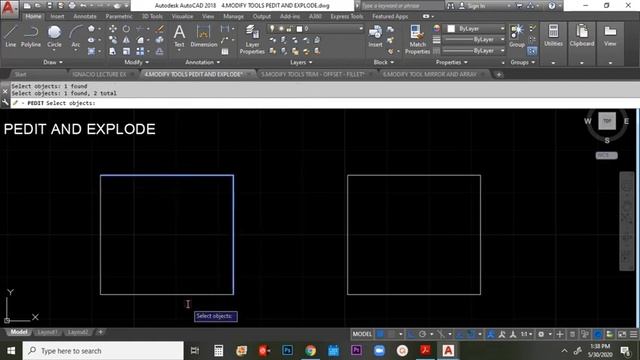The height and width of the screenshot is (360, 640).
Task: Click the Scale tool icon
Action: click(x=127, y=51)
